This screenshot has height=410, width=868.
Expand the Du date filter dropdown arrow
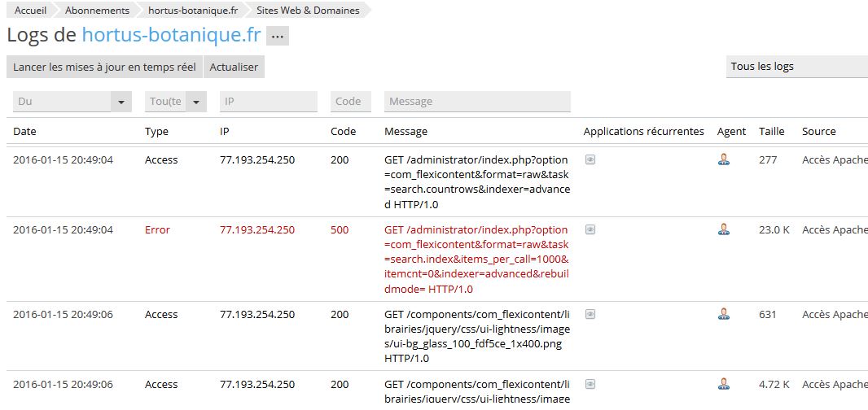pyautogui.click(x=121, y=102)
